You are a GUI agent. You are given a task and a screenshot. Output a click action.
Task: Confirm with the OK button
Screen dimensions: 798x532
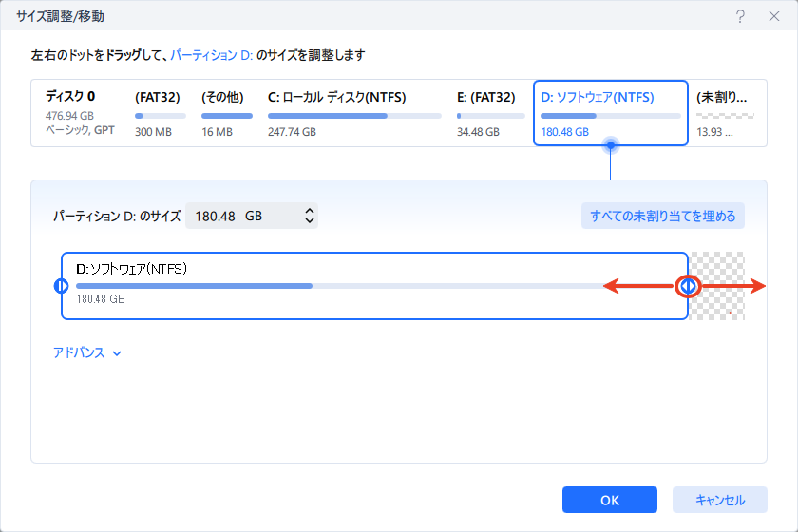(x=610, y=500)
